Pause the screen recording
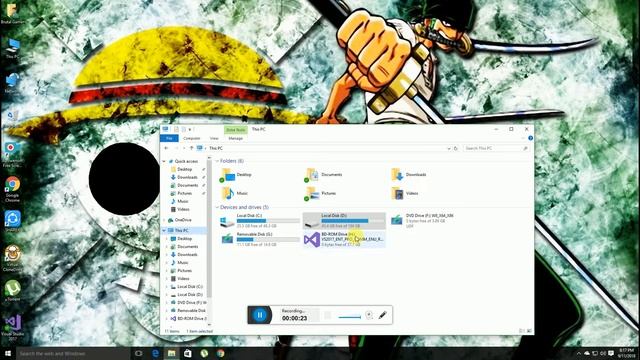The image size is (640, 360). coord(260,315)
